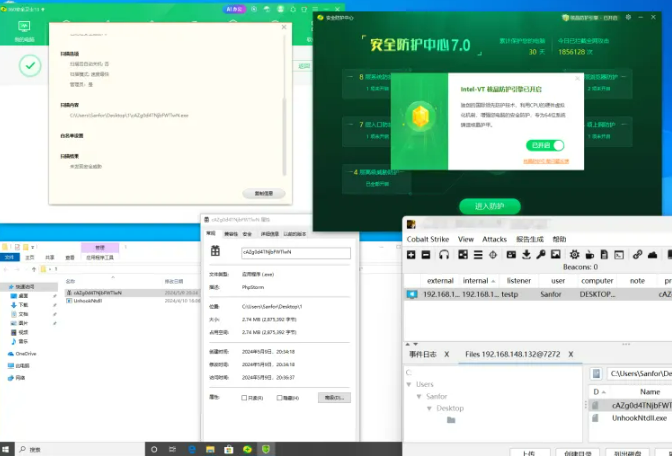This screenshot has width=672, height=456.
Task: Click the 高级 button in properties dialog
Action: coord(334,398)
